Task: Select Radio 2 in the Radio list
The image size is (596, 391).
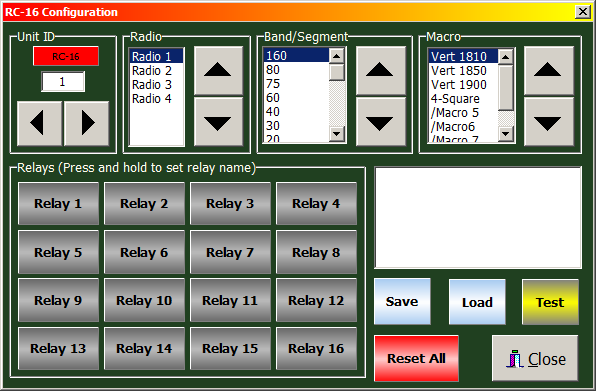Action: pyautogui.click(x=157, y=71)
